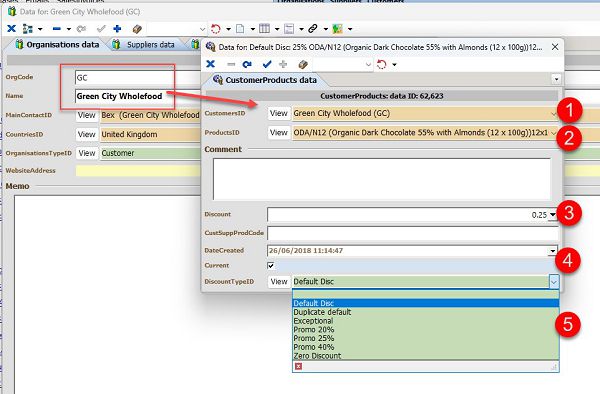Click the OrgCode field containing GC
Image resolution: width=600 pixels, height=394 pixels.
point(138,78)
